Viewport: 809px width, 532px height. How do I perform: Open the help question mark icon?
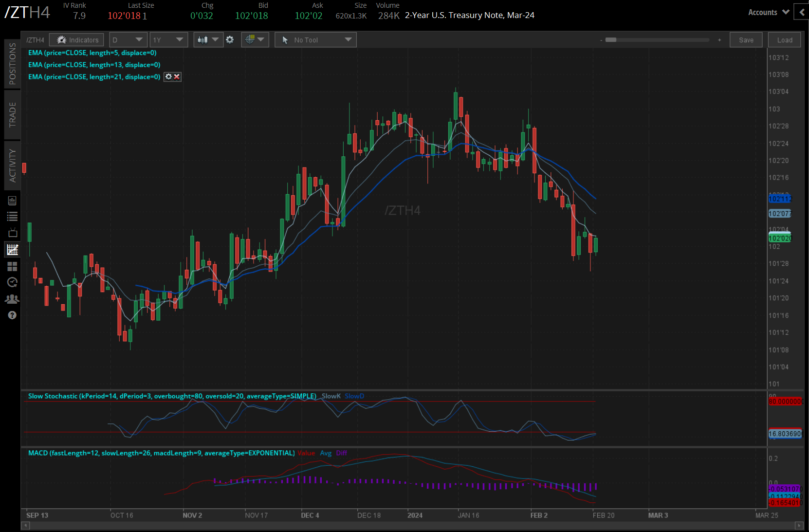click(12, 315)
